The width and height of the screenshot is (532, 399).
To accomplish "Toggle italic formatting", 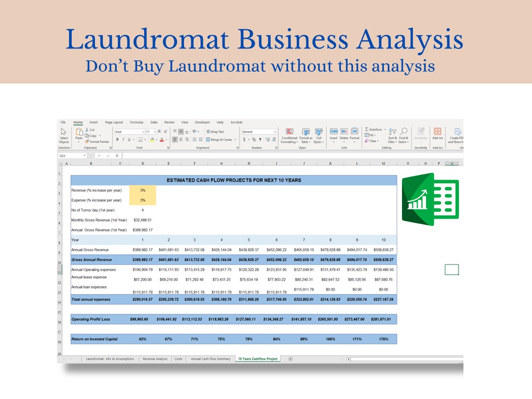I will pyautogui.click(x=123, y=139).
